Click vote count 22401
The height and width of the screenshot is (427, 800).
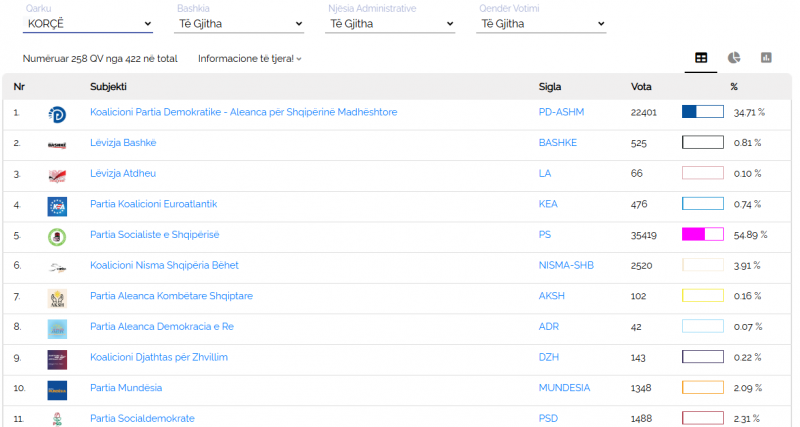[x=643, y=113]
